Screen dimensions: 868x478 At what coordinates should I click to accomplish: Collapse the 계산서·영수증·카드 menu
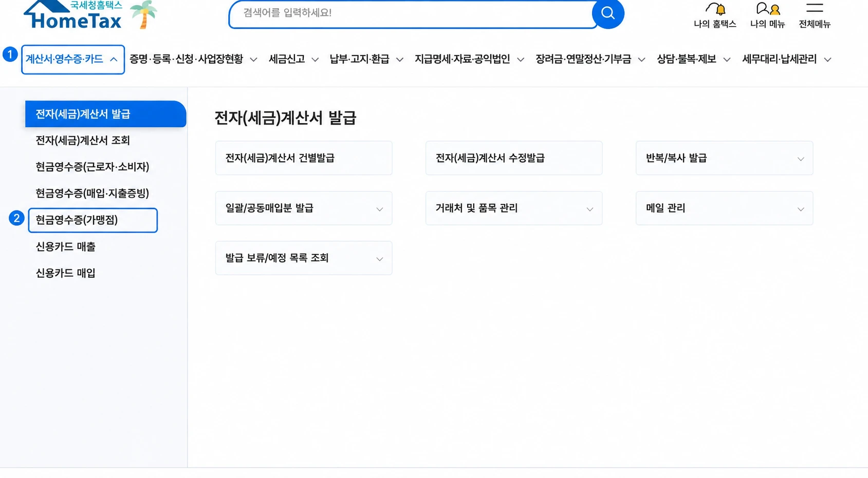point(73,60)
